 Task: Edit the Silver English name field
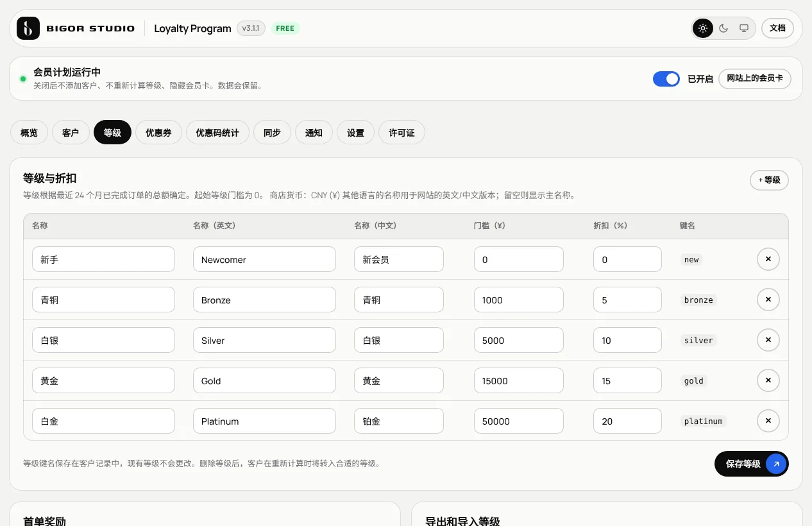264,340
